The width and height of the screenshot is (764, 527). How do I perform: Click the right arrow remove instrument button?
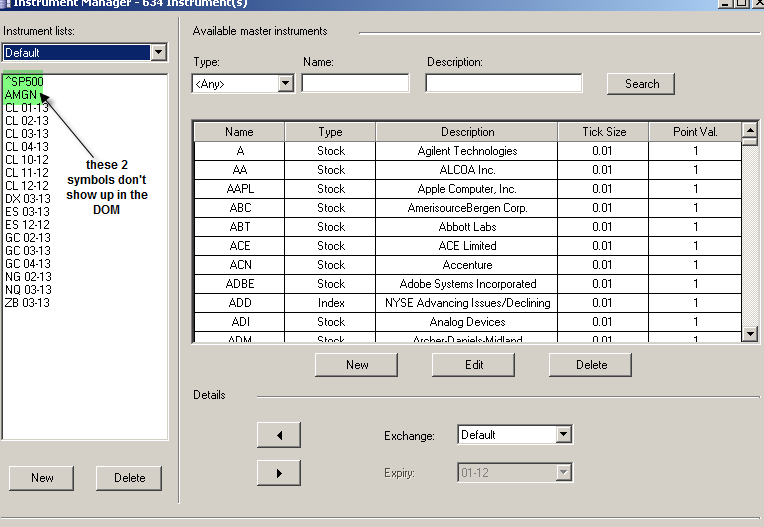(x=279, y=473)
